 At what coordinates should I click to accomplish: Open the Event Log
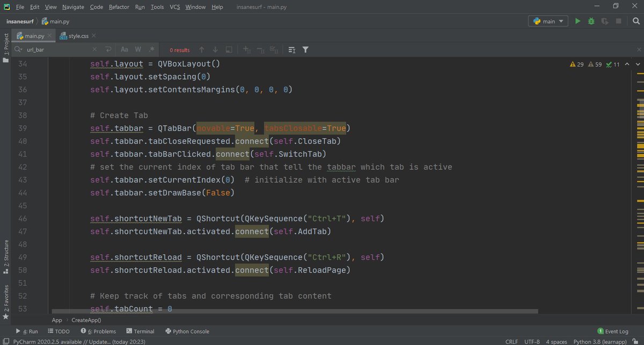click(613, 332)
